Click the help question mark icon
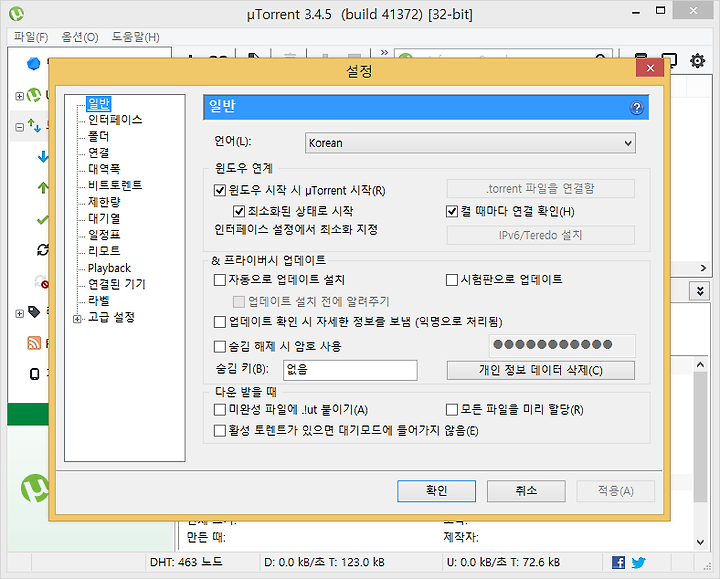 pyautogui.click(x=636, y=108)
